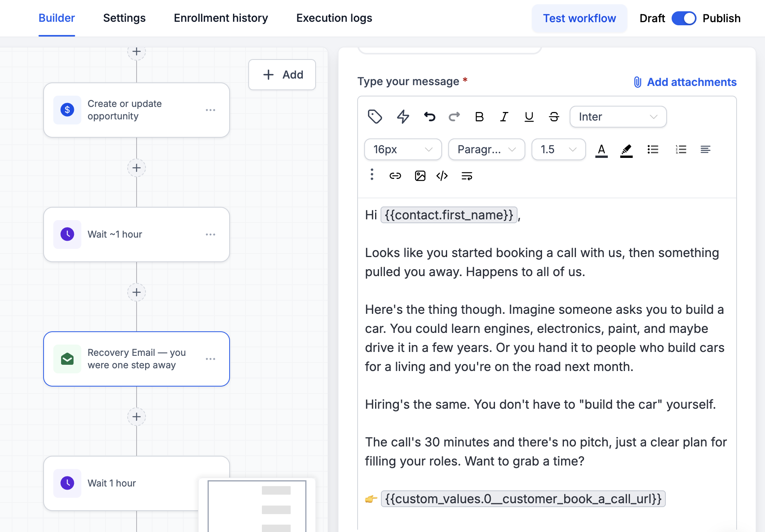Toggle the Draft/Publish switch
The image size is (765, 532).
[x=684, y=18]
